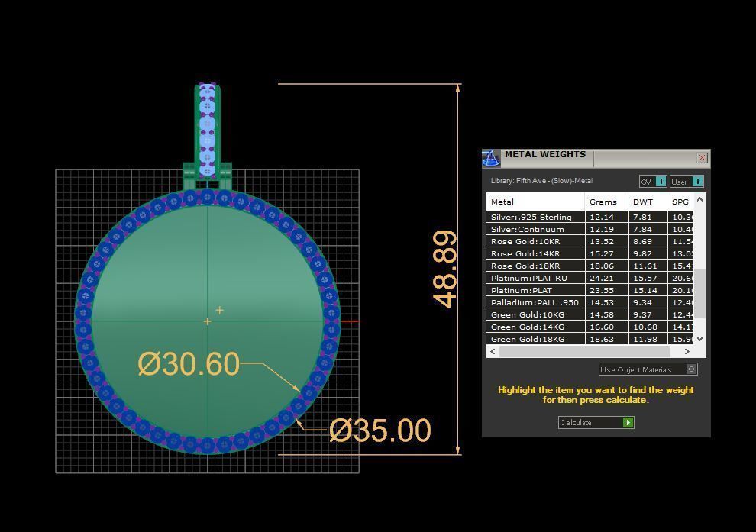
Task: Click the horizontal scrollbar thumb
Action: click(585, 351)
